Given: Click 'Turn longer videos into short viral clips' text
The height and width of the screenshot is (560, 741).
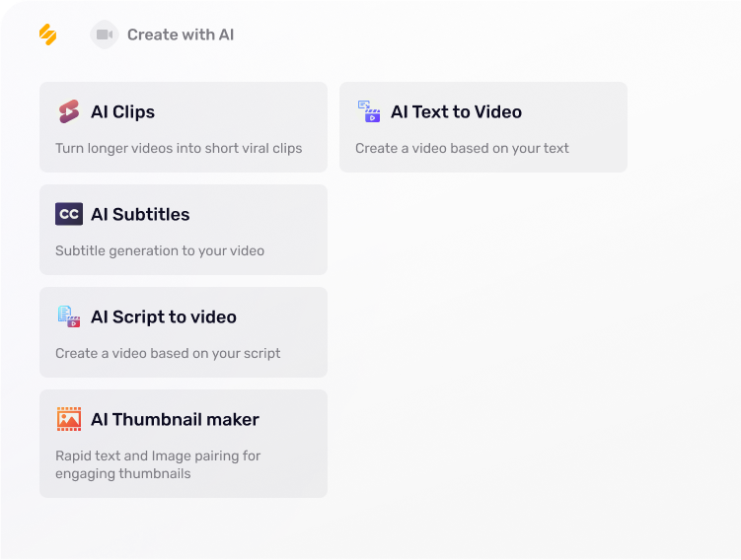Looking at the screenshot, I should click(x=179, y=149).
